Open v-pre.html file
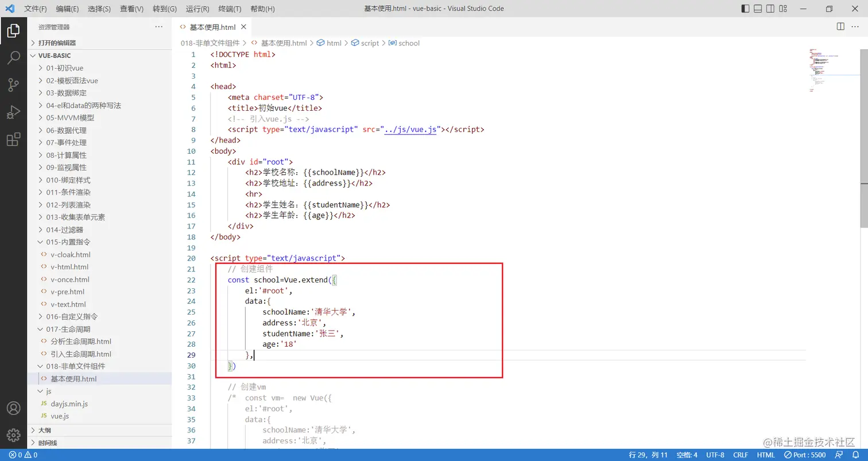This screenshot has height=461, width=868. point(67,292)
